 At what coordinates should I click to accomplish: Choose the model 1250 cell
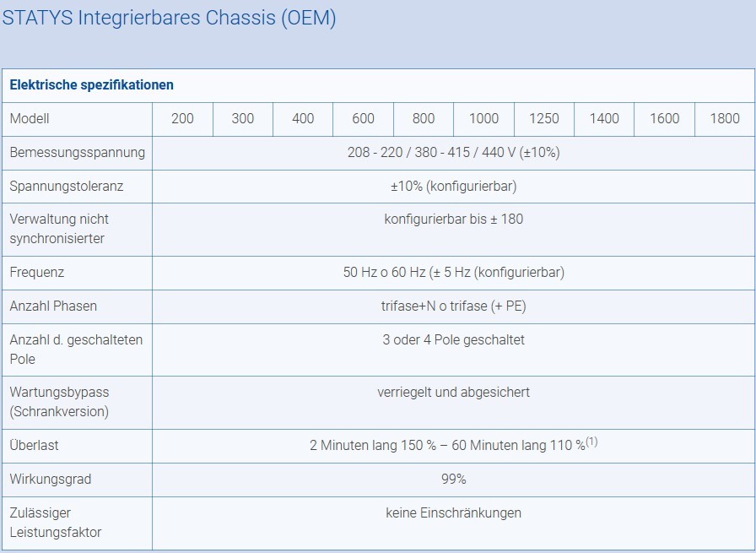[x=544, y=119]
